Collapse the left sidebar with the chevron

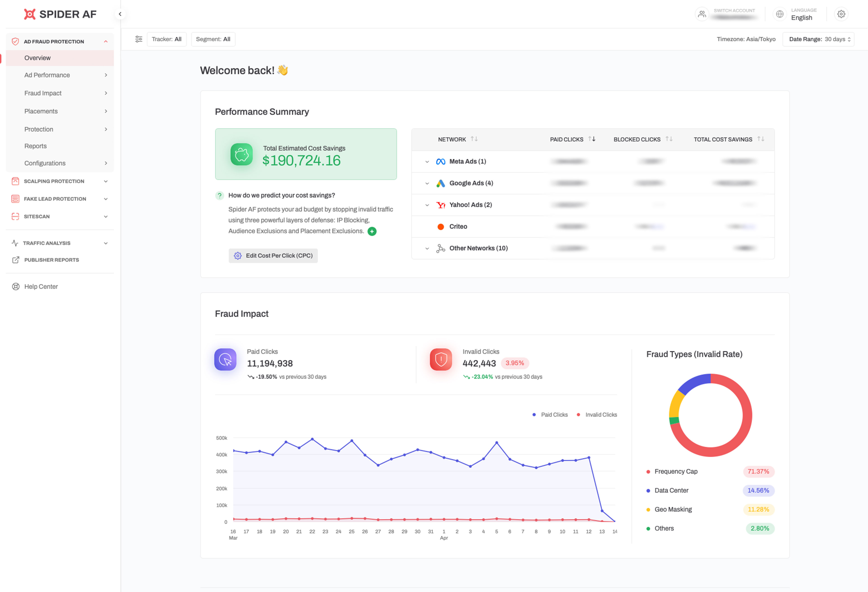120,14
